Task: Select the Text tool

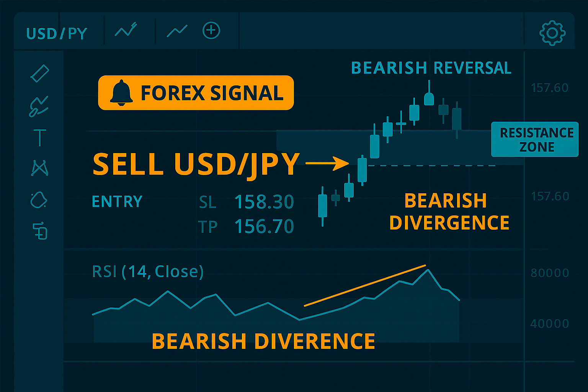Action: click(40, 137)
